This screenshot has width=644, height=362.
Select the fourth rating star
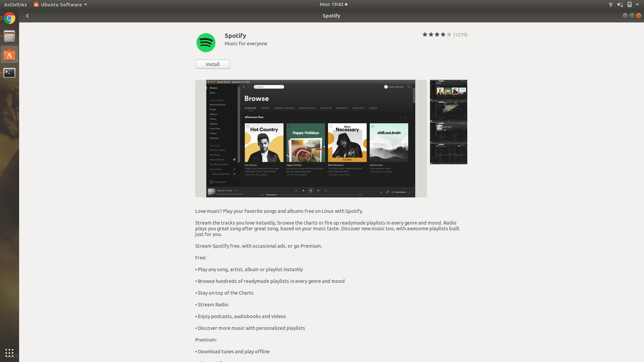pos(443,34)
